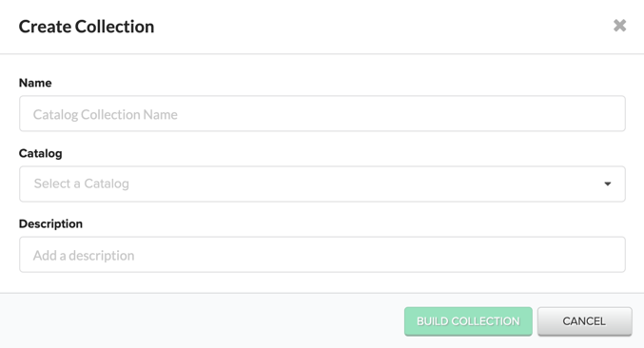Open the Select a Catalog dropdown

pyautogui.click(x=322, y=184)
